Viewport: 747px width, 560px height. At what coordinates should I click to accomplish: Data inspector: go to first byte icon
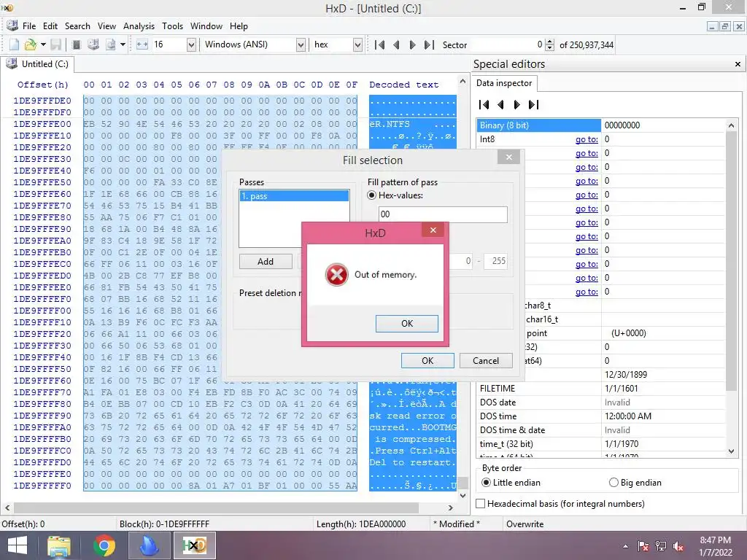(484, 105)
